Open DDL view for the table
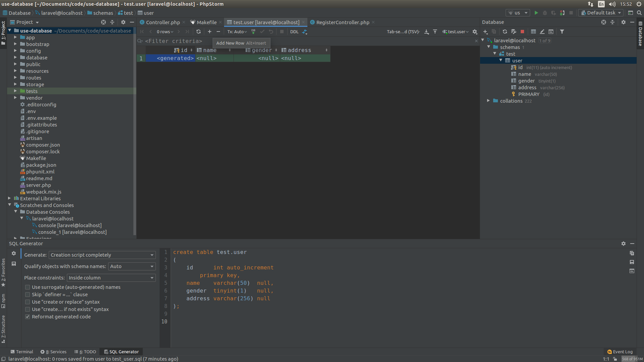The image size is (644, 362). [295, 32]
